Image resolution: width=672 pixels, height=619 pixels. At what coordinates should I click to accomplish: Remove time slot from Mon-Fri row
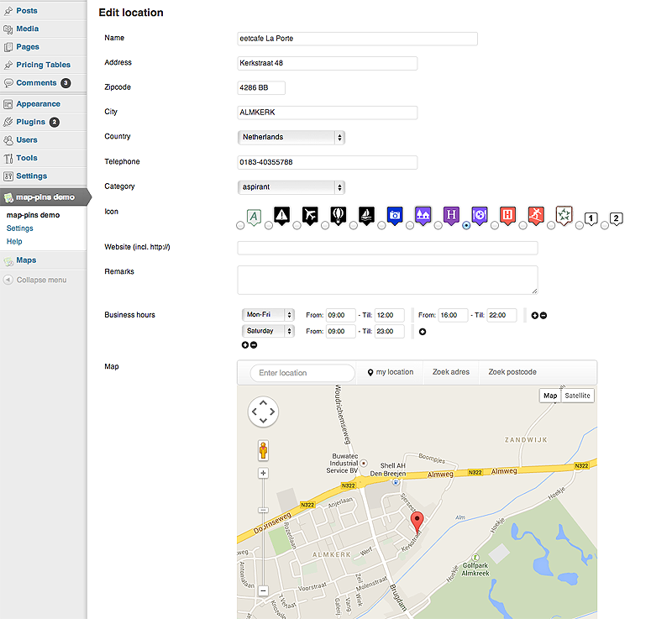pyautogui.click(x=543, y=315)
